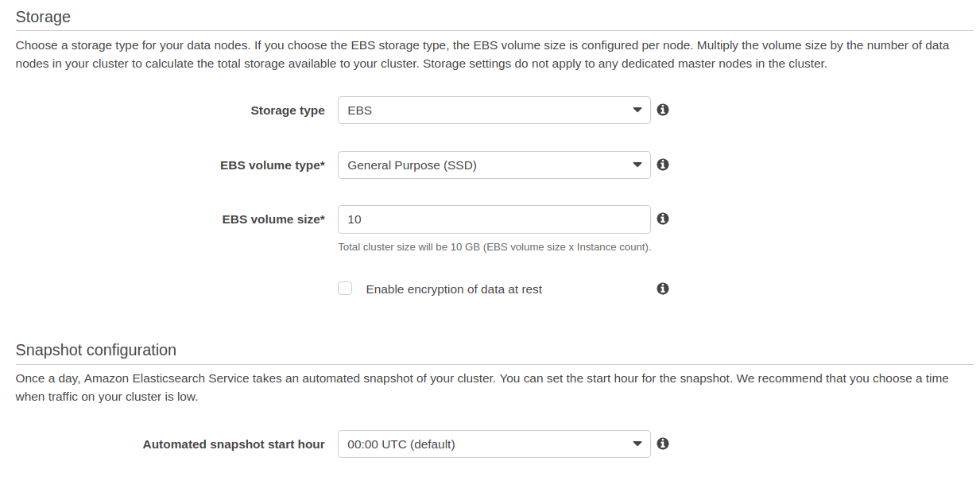Click the Storage section heading

pos(44,16)
